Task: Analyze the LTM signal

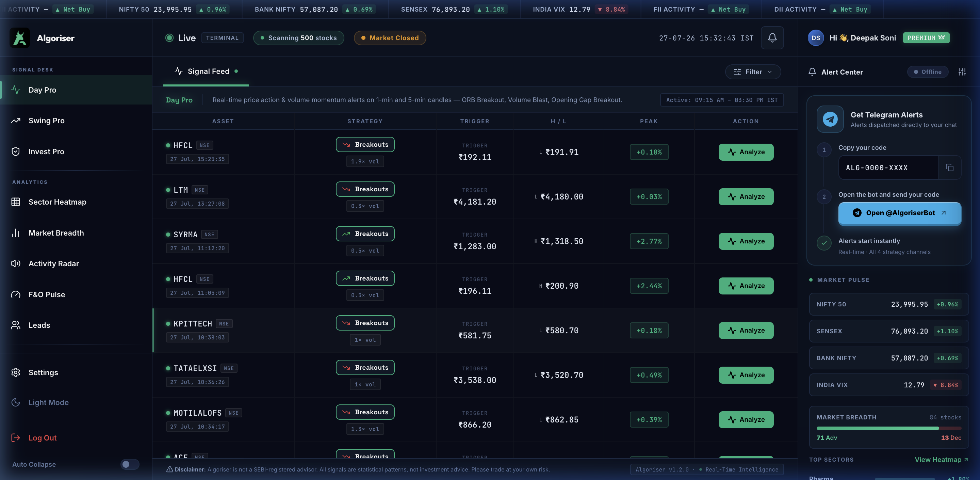Action: 746,197
